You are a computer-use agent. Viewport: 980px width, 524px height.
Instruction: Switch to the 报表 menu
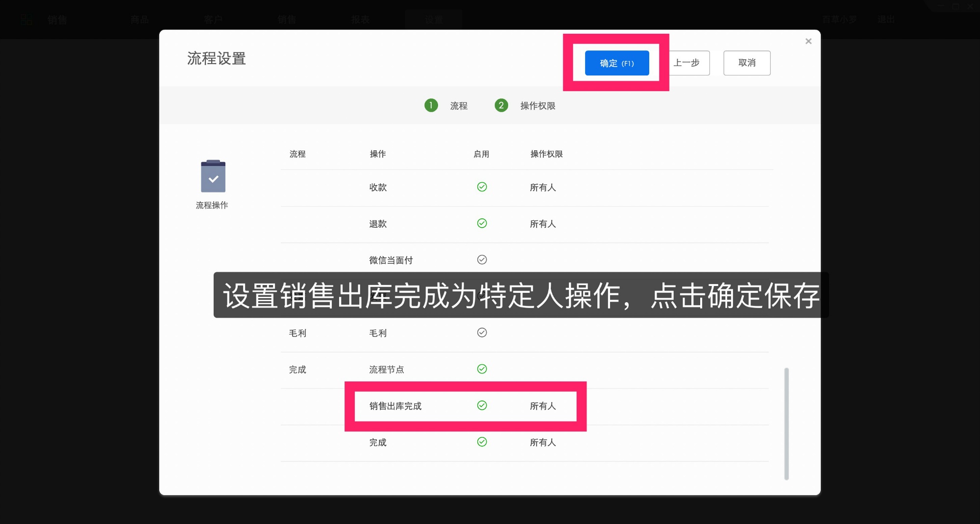tap(360, 19)
